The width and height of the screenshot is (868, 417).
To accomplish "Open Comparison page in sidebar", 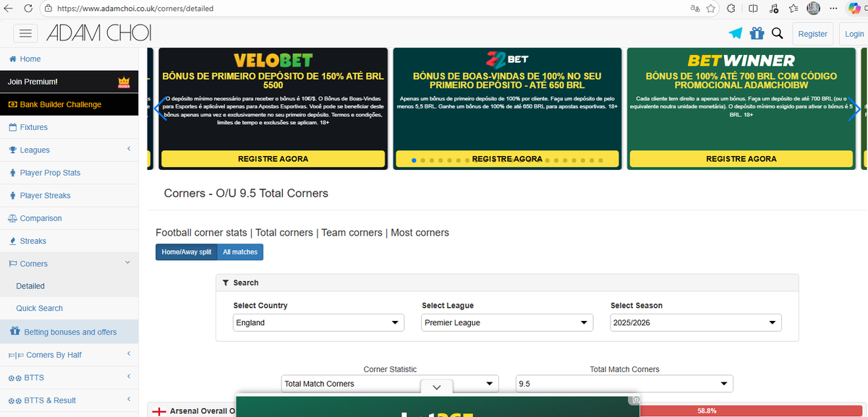I will click(69, 218).
